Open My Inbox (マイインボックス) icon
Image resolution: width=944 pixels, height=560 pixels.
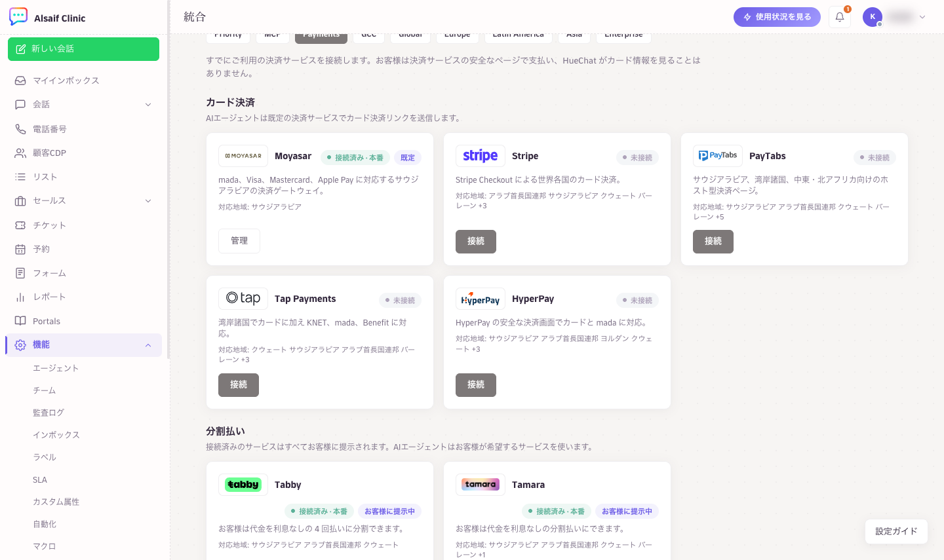[20, 81]
